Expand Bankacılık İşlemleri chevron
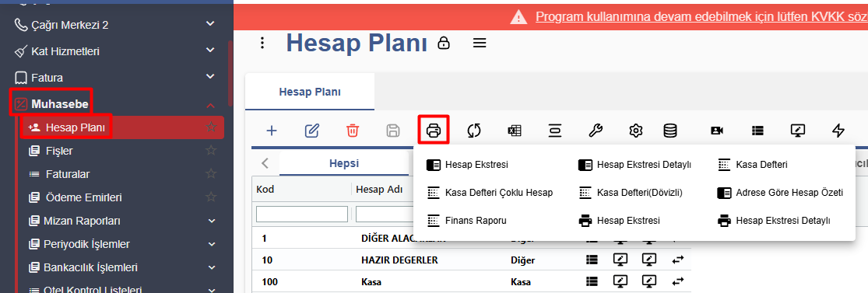This screenshot has width=868, height=293. (x=212, y=267)
